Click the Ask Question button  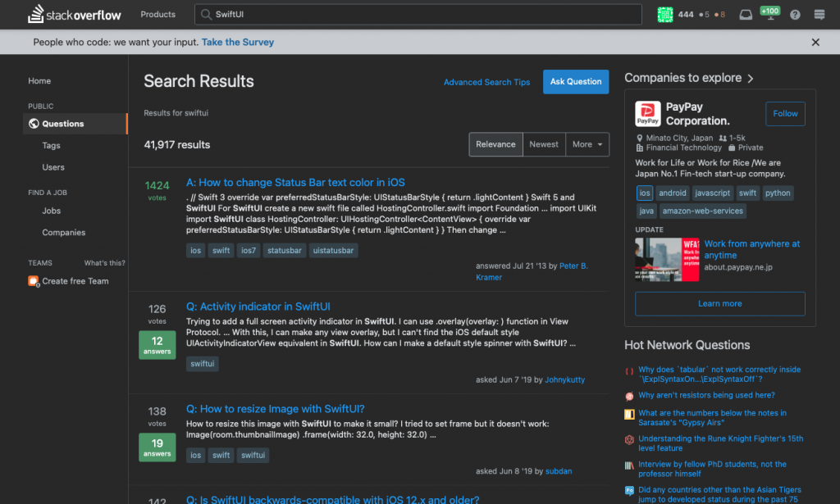[x=576, y=82]
